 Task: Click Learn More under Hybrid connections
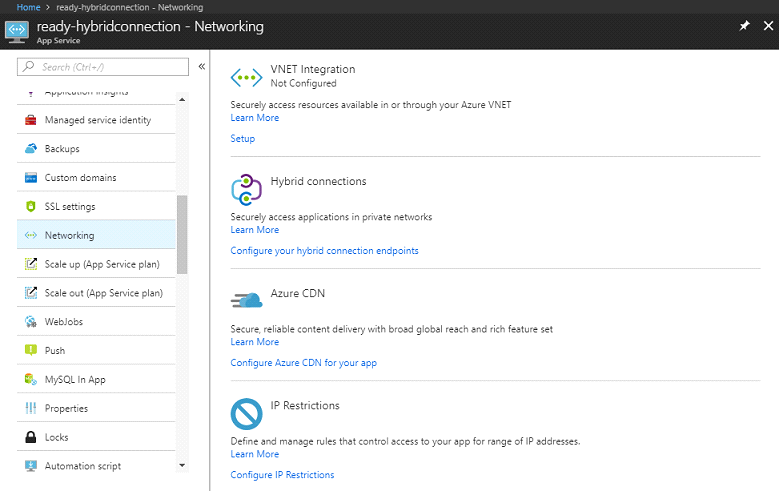(254, 230)
